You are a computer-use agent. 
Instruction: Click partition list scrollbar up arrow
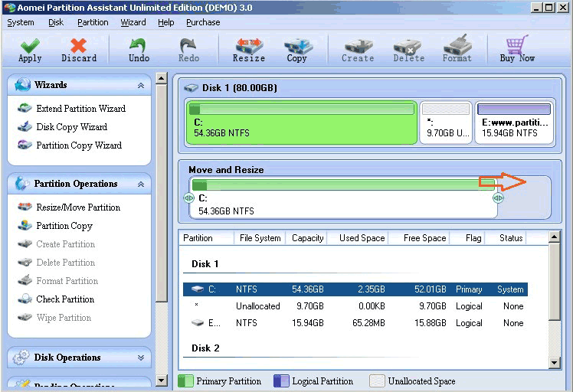(x=555, y=237)
